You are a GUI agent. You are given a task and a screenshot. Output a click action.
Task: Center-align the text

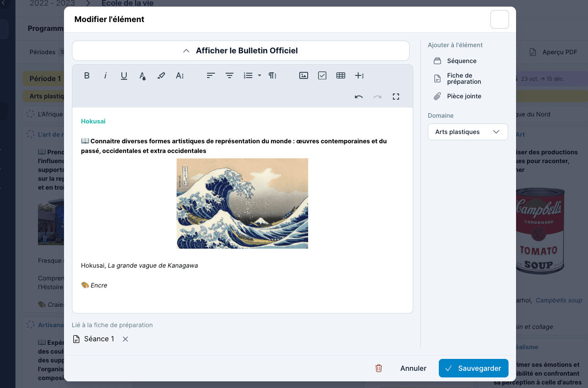tap(230, 75)
